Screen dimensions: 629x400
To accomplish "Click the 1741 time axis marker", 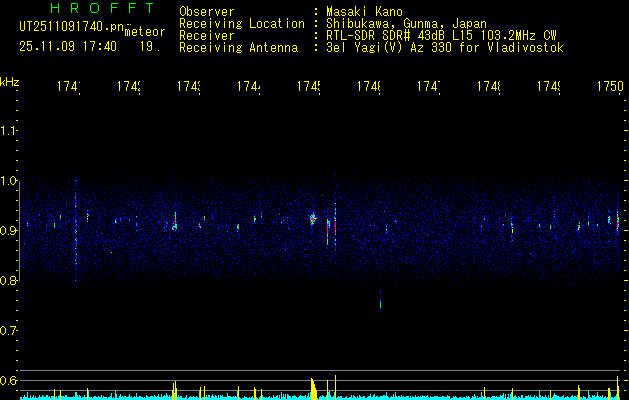I will 68,87.
